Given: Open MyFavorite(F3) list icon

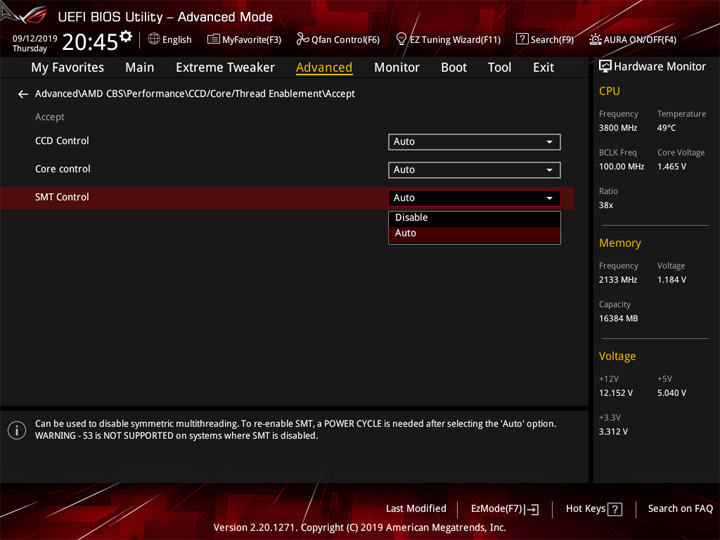Looking at the screenshot, I should (213, 39).
